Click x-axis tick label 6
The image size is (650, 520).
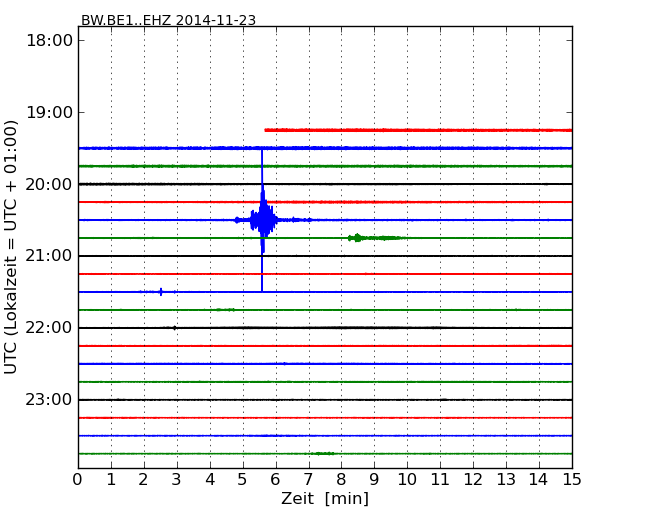click(276, 480)
